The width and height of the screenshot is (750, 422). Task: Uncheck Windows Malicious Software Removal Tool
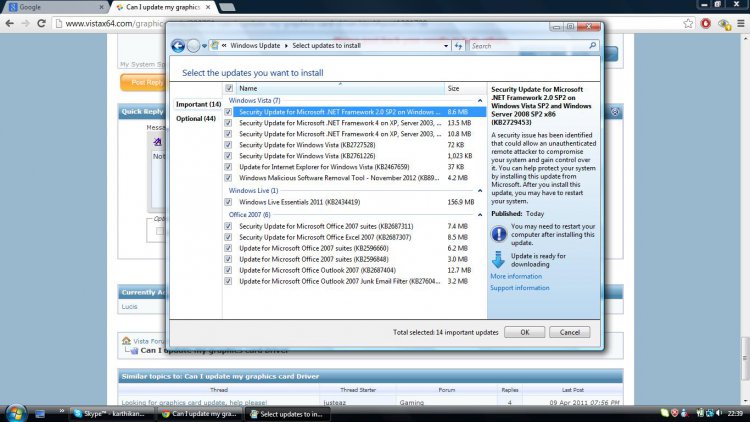click(x=228, y=178)
